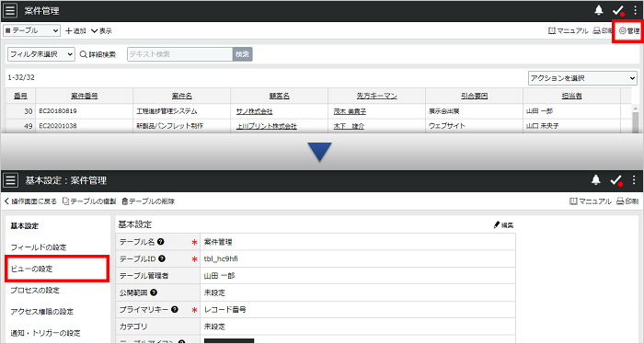Click record count 1-32/32

21,77
